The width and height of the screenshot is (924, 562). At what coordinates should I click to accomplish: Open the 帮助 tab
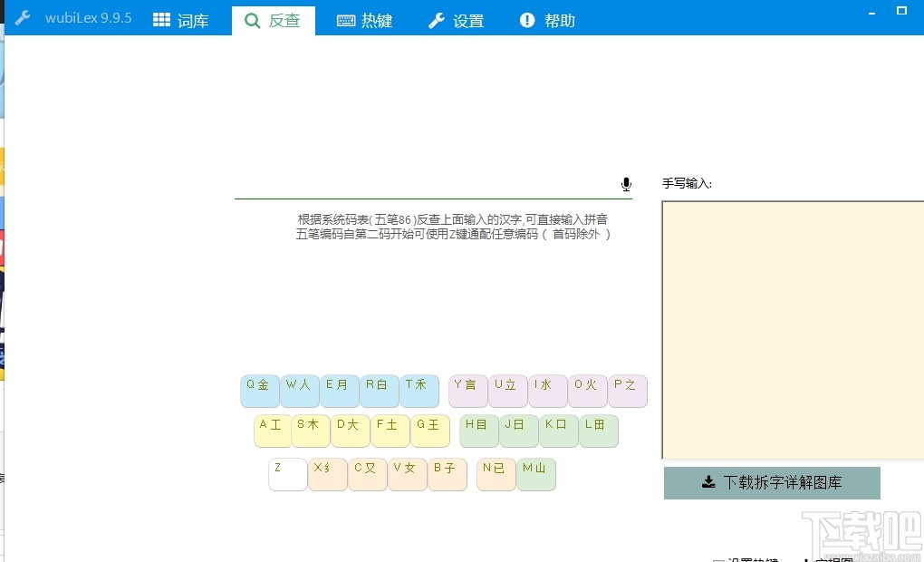click(547, 20)
